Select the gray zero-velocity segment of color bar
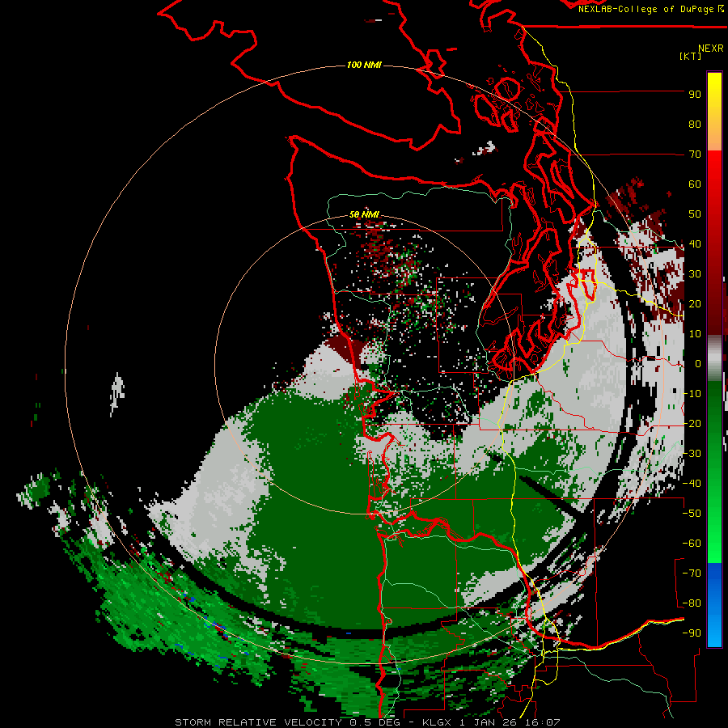The width and height of the screenshot is (728, 728). [714, 358]
